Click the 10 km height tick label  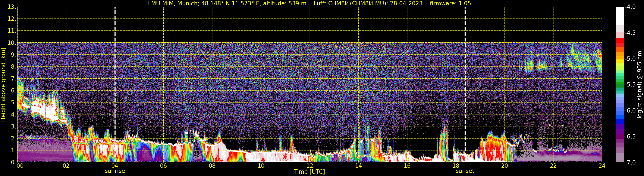pyautogui.click(x=11, y=43)
